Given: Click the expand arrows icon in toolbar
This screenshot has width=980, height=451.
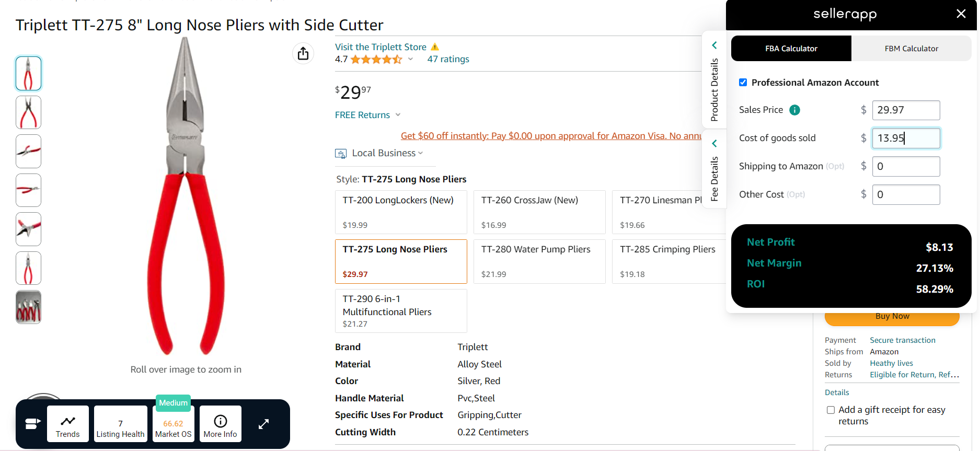Looking at the screenshot, I should 263,424.
